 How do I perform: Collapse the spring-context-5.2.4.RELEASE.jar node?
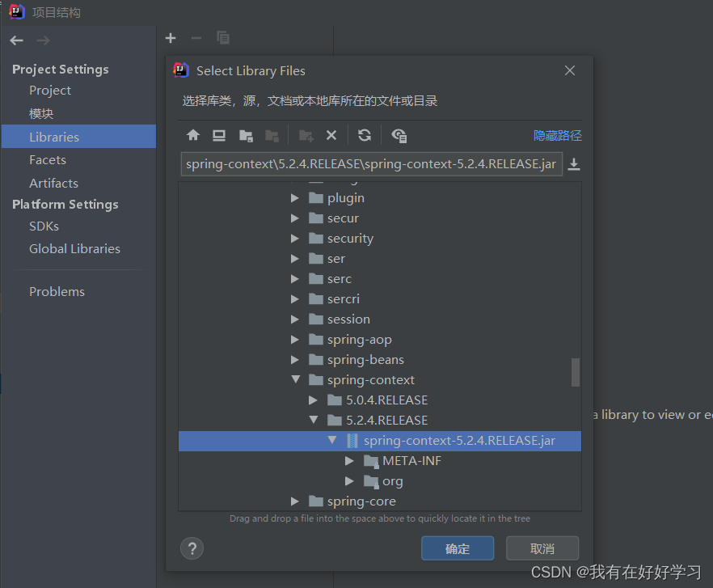tap(332, 440)
